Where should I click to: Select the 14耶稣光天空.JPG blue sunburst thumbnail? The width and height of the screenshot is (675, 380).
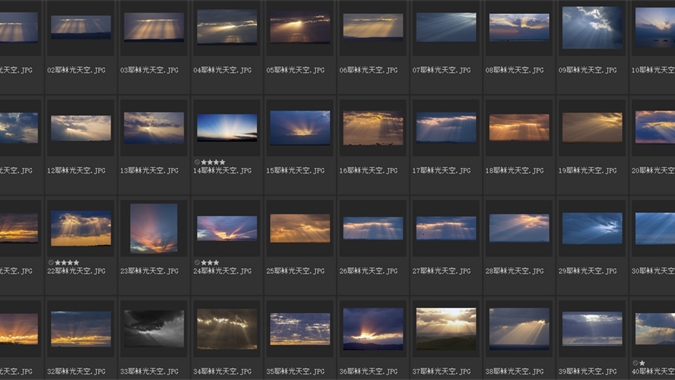coord(227,128)
